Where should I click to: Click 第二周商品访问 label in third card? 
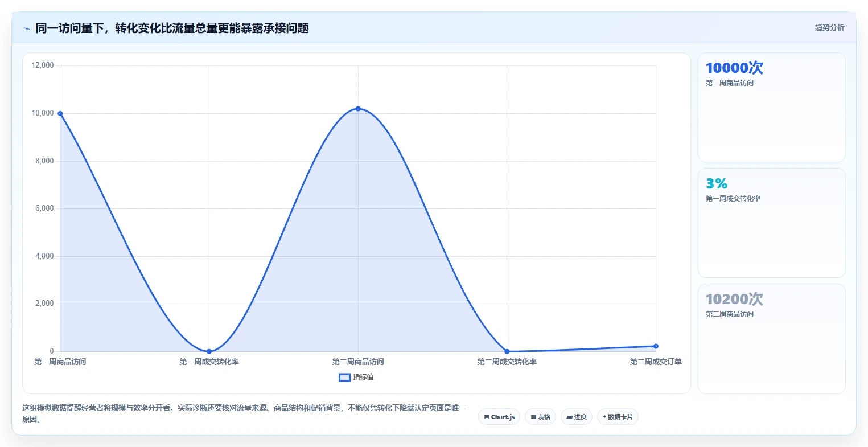(730, 314)
